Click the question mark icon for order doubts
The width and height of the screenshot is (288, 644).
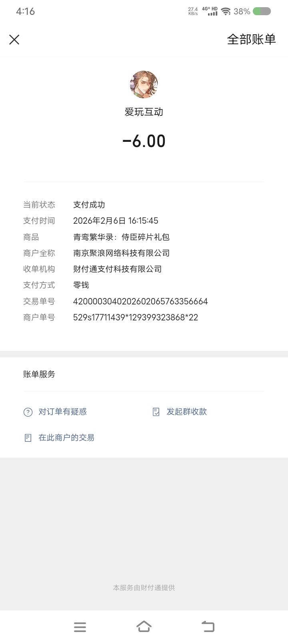(28, 412)
